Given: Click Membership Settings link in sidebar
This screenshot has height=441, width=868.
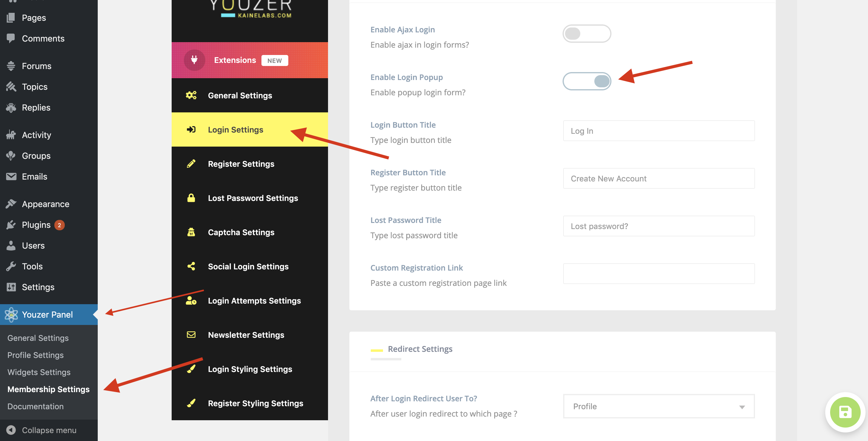Looking at the screenshot, I should (x=48, y=388).
